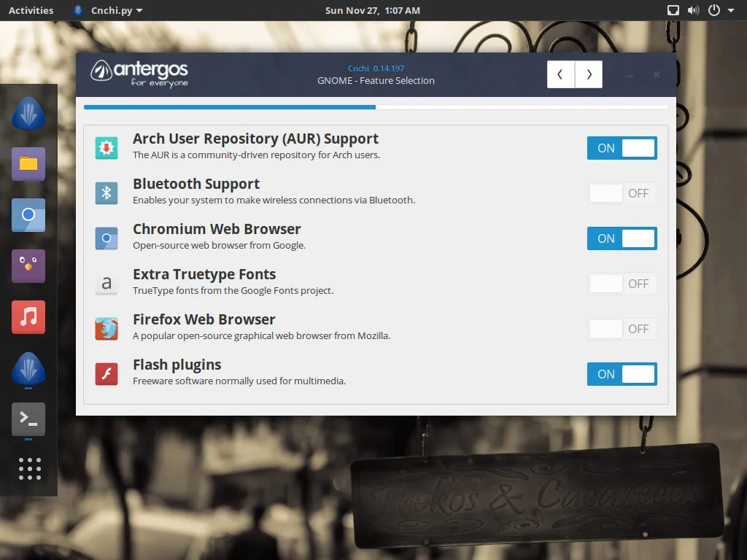Launch Chromium from the dock
The height and width of the screenshot is (560, 747).
pos(28,215)
